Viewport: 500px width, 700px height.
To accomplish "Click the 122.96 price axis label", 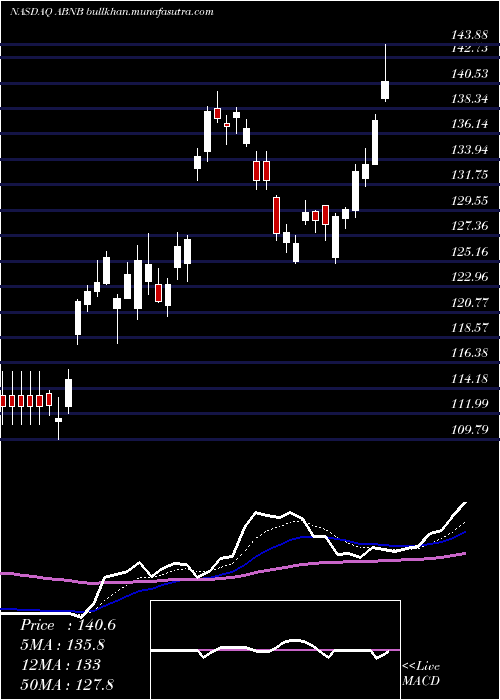I will [x=470, y=277].
